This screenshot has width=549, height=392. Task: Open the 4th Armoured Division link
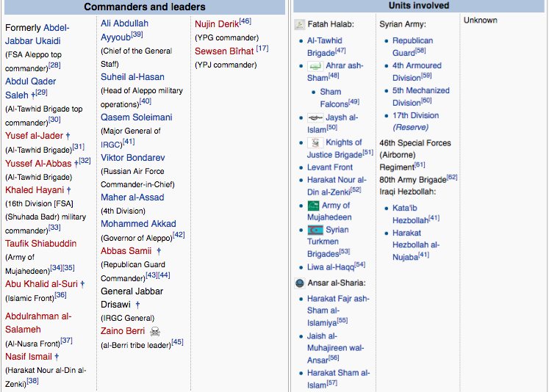click(x=417, y=72)
